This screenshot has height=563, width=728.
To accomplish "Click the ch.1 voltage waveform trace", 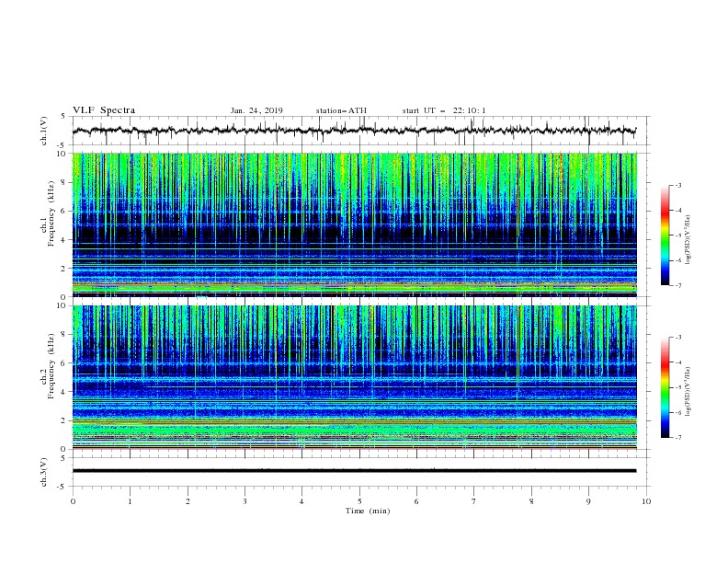I will tap(354, 131).
